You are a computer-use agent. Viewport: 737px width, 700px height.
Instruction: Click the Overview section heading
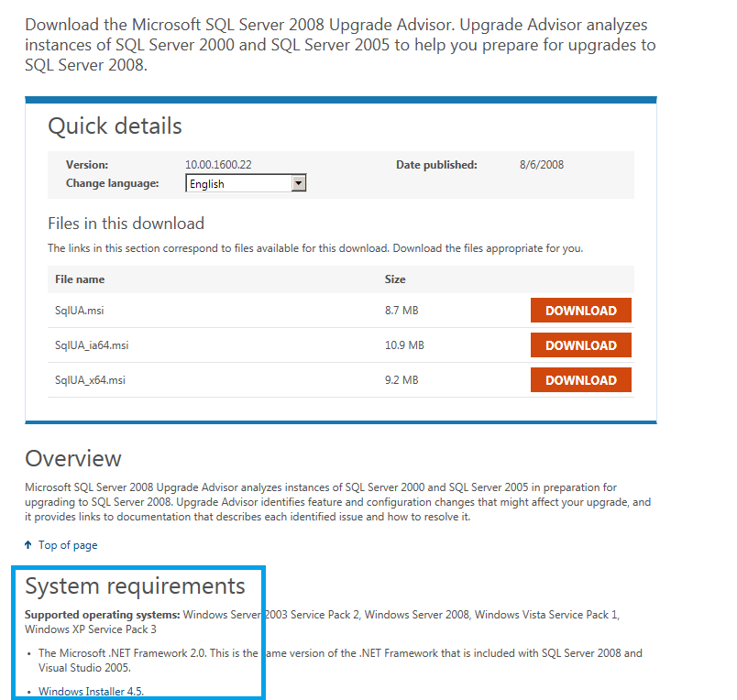click(x=73, y=458)
